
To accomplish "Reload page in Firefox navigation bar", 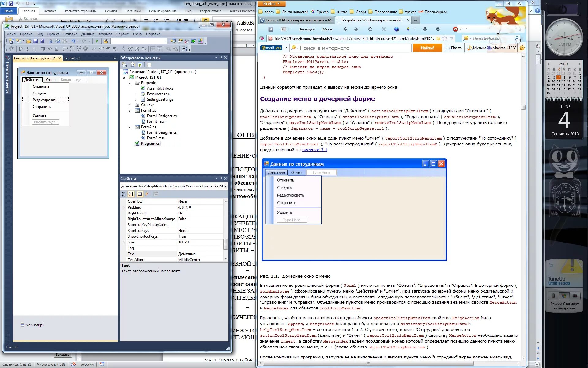I will [370, 29].
